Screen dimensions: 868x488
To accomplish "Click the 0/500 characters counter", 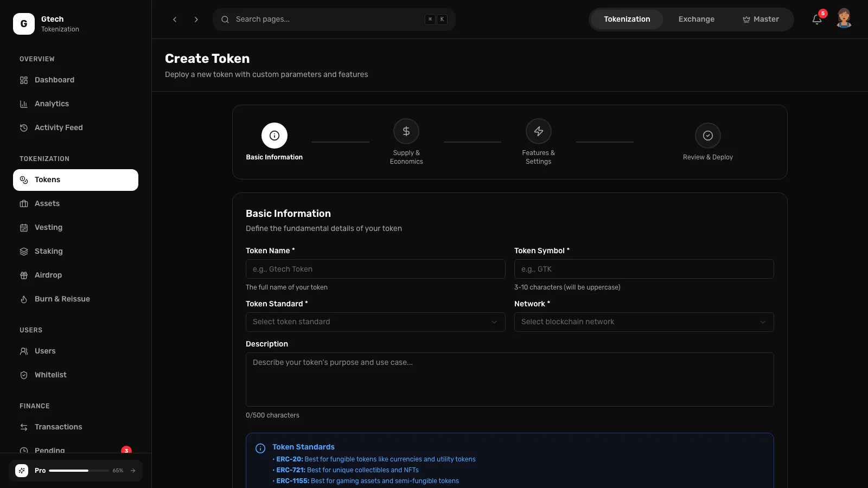I will pos(272,415).
